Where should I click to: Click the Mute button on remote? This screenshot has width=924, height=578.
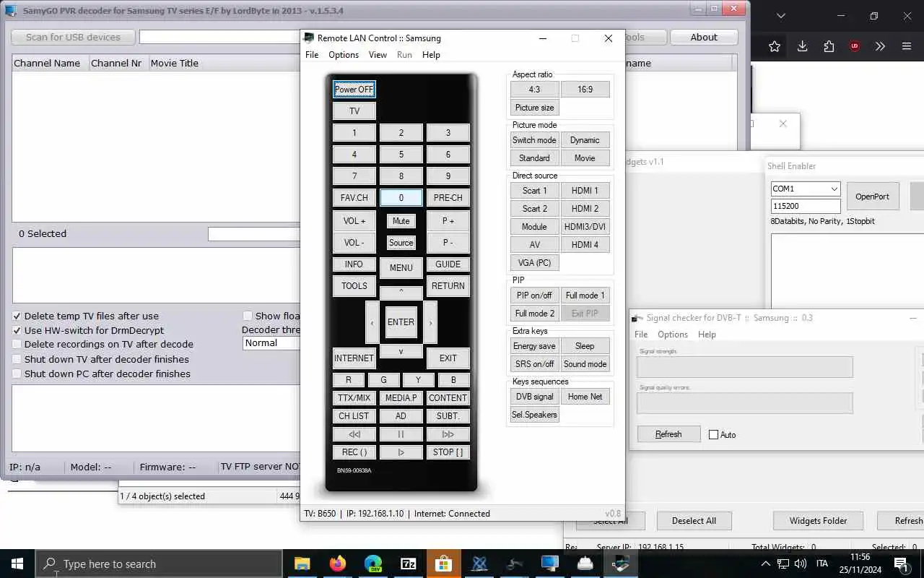(x=401, y=221)
